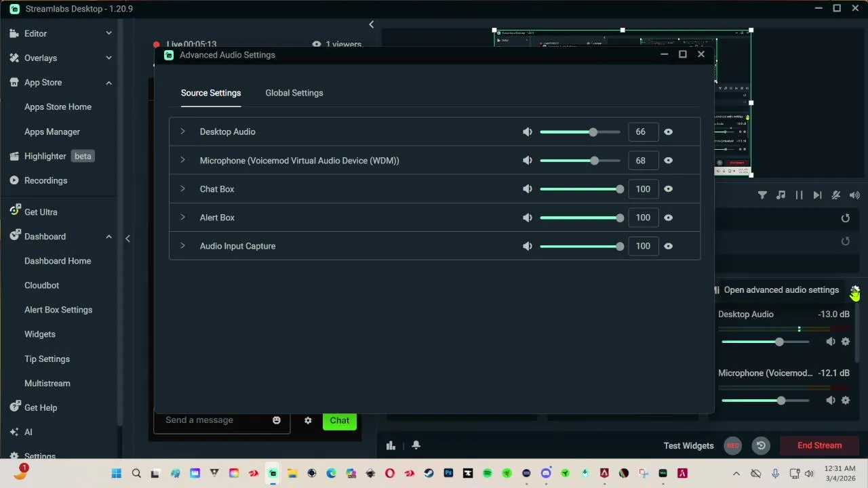Image resolution: width=868 pixels, height=488 pixels.
Task: Open Cloudbot in sidebar
Action: [x=41, y=285]
